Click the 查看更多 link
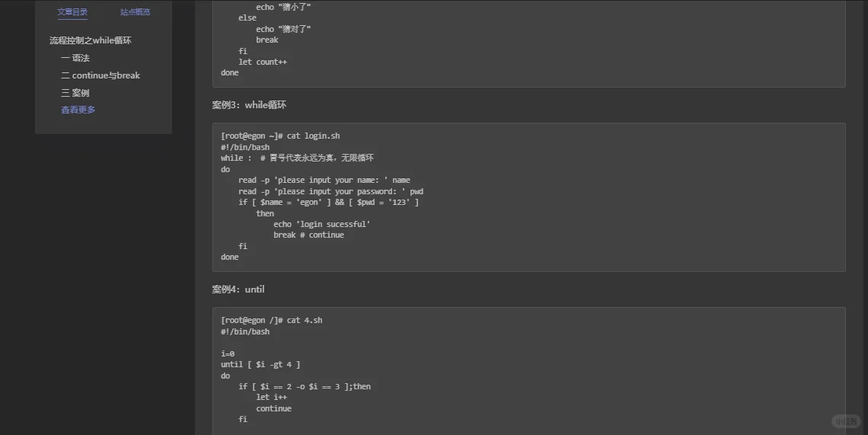 pos(78,110)
